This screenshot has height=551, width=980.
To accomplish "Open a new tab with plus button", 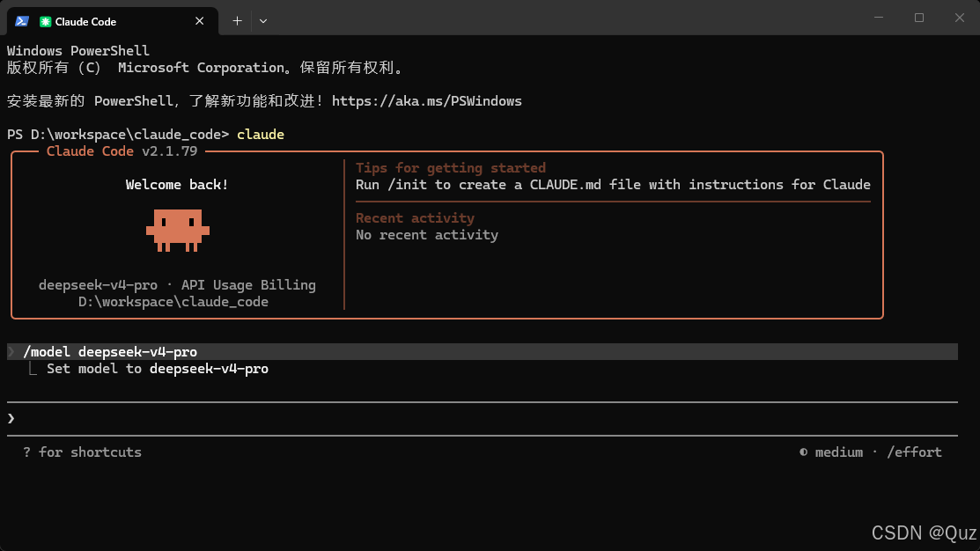I will (238, 21).
